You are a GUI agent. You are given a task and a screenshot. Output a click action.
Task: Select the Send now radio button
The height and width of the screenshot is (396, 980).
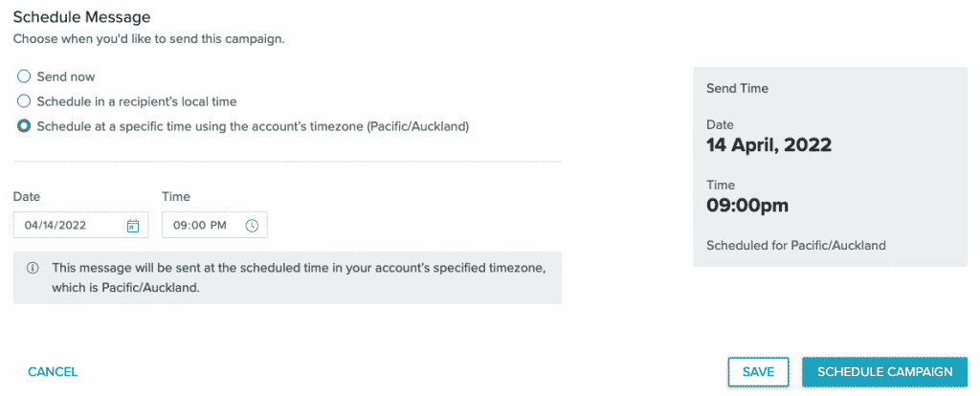click(24, 77)
